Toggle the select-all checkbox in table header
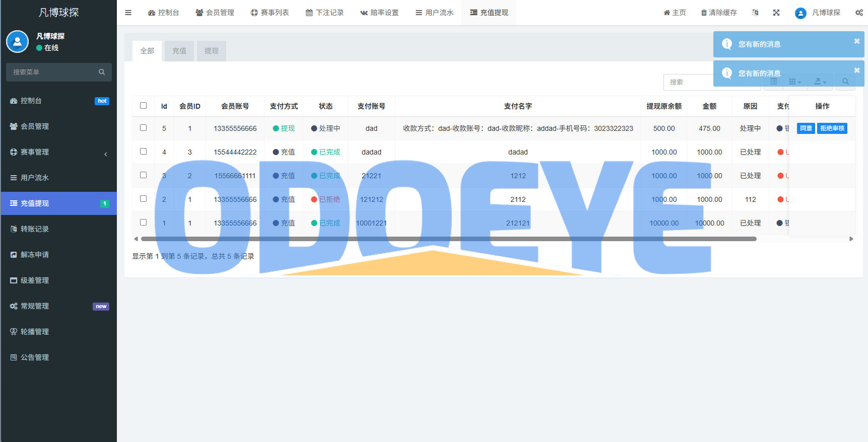 143,106
